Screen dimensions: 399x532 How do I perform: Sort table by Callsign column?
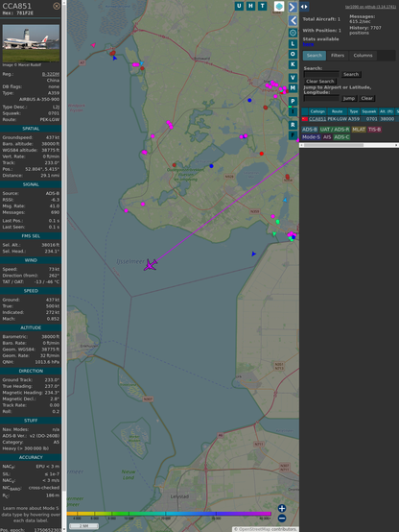pos(317,111)
